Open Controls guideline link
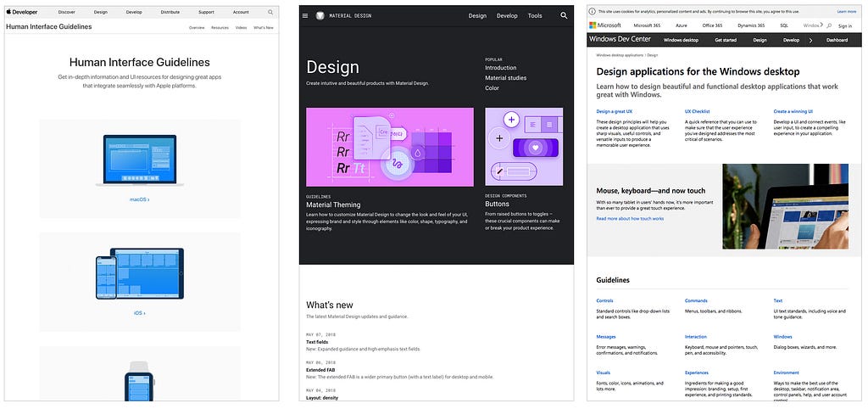 click(604, 301)
